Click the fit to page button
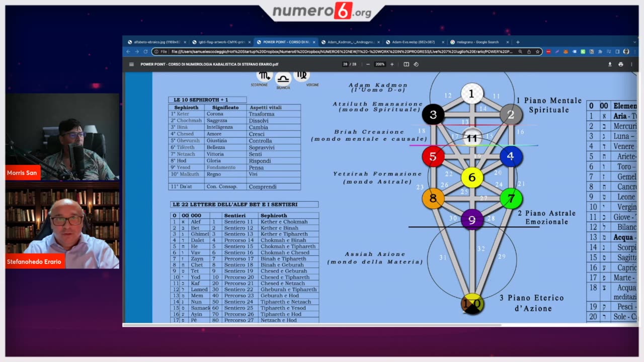 point(407,64)
